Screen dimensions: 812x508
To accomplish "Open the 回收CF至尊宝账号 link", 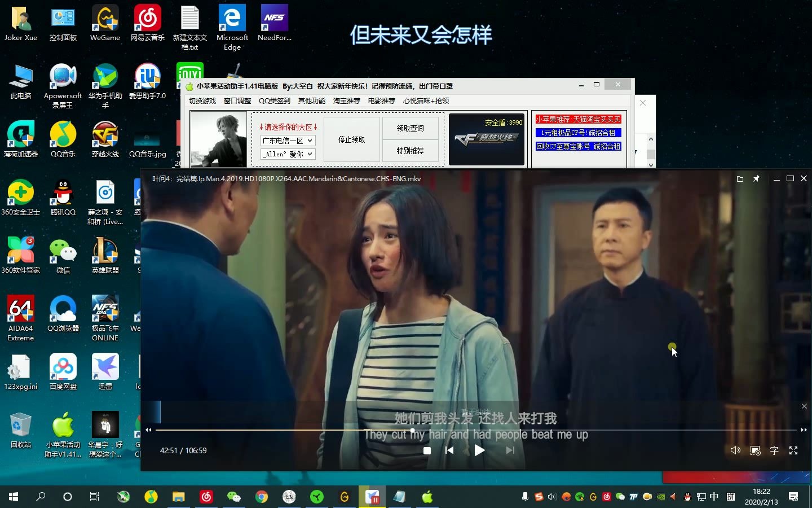I will coord(578,146).
